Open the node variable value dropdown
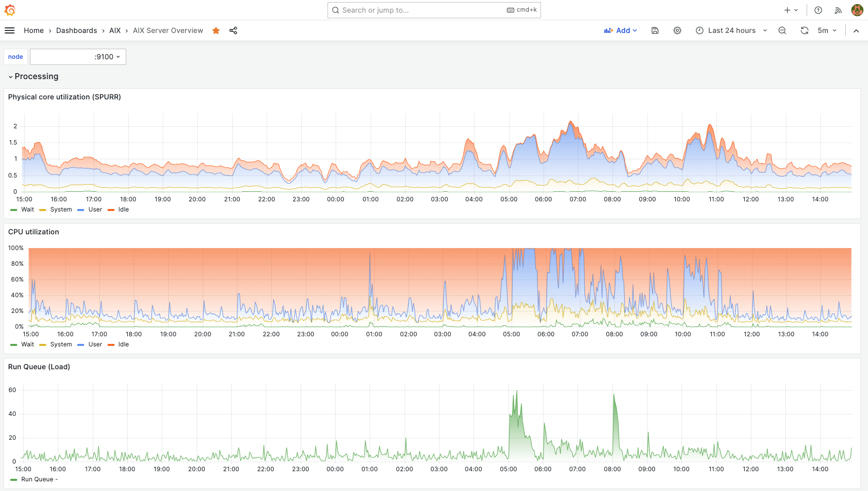The image size is (868, 491). pyautogui.click(x=77, y=57)
